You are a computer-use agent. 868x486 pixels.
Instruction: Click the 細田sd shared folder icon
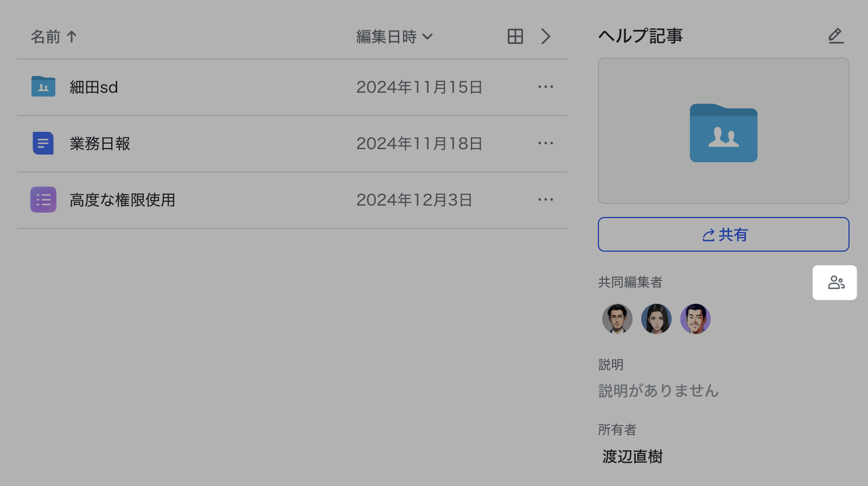[43, 87]
